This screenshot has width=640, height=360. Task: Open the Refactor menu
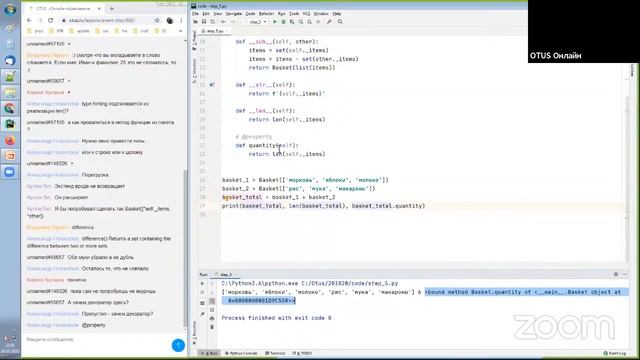[x=267, y=13]
